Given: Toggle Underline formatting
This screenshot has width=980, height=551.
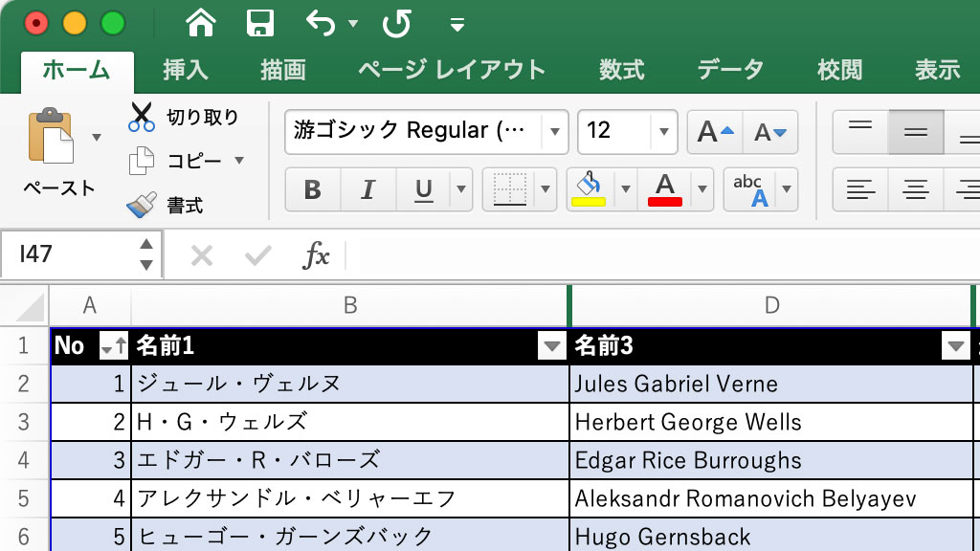Looking at the screenshot, I should coord(424,189).
